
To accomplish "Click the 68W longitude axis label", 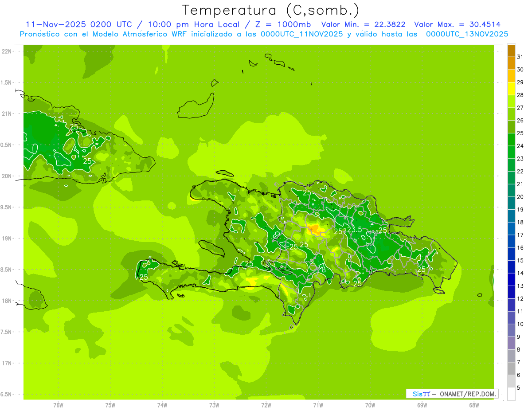I will (x=473, y=405).
